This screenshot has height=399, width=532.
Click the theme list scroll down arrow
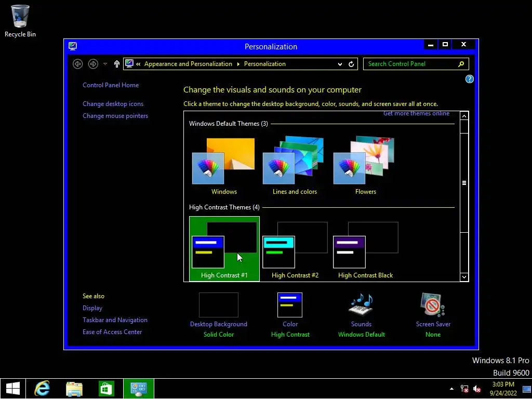(464, 277)
